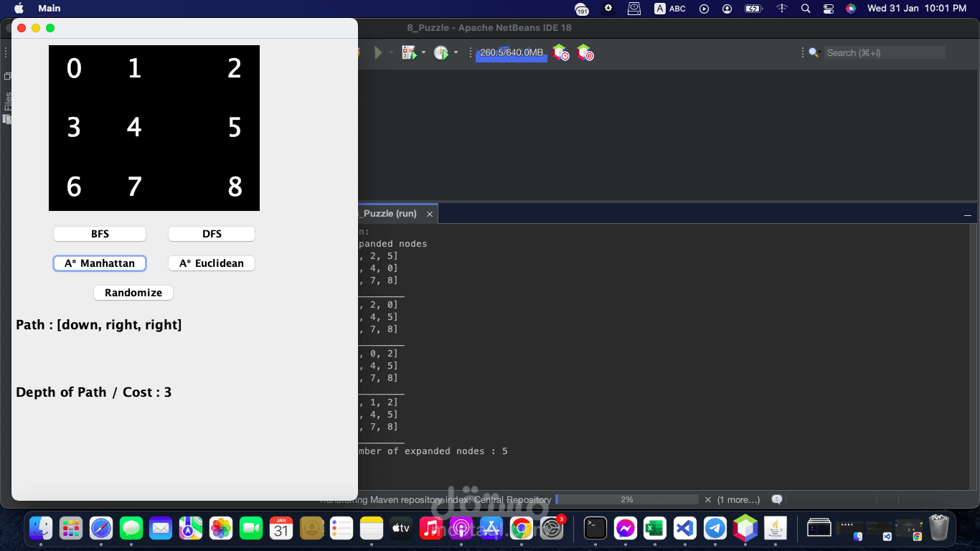Open NetBeans search magnifier dropdown
The image size is (980, 551).
click(x=814, y=52)
